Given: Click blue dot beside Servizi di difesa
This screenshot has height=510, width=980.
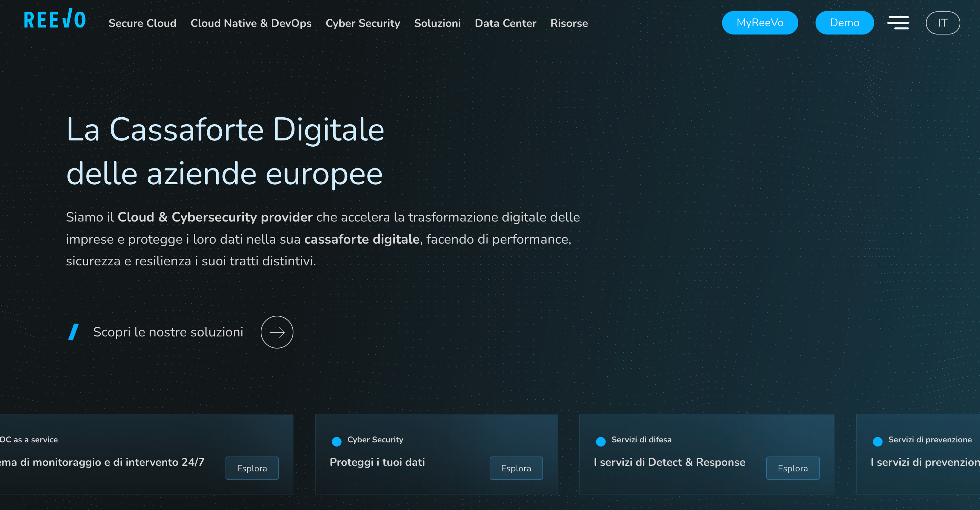Looking at the screenshot, I should tap(600, 441).
